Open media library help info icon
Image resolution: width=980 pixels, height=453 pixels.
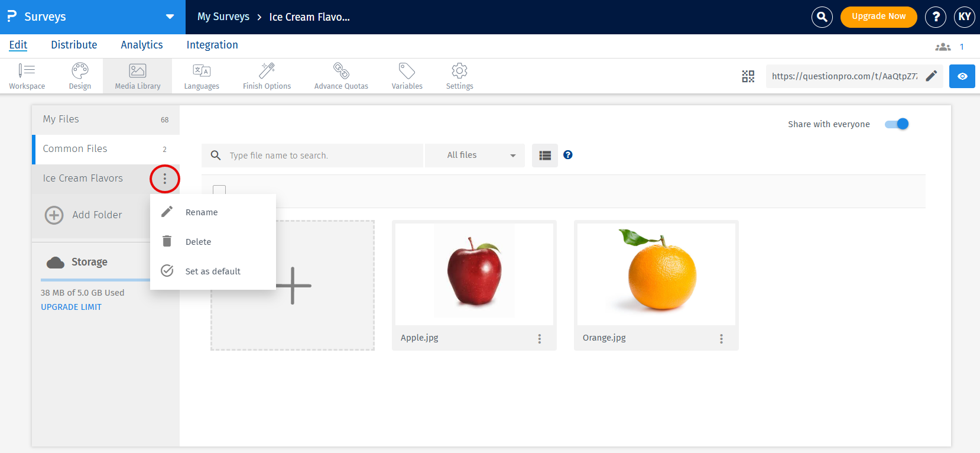[x=568, y=155]
